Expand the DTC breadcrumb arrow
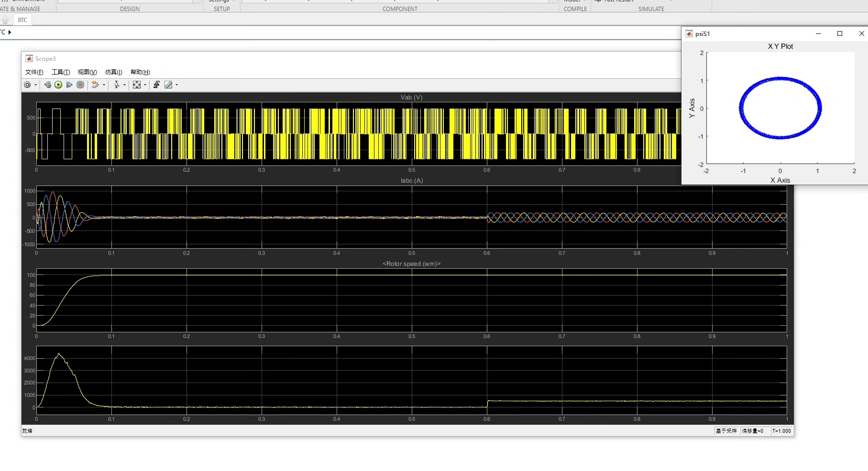 (10, 32)
